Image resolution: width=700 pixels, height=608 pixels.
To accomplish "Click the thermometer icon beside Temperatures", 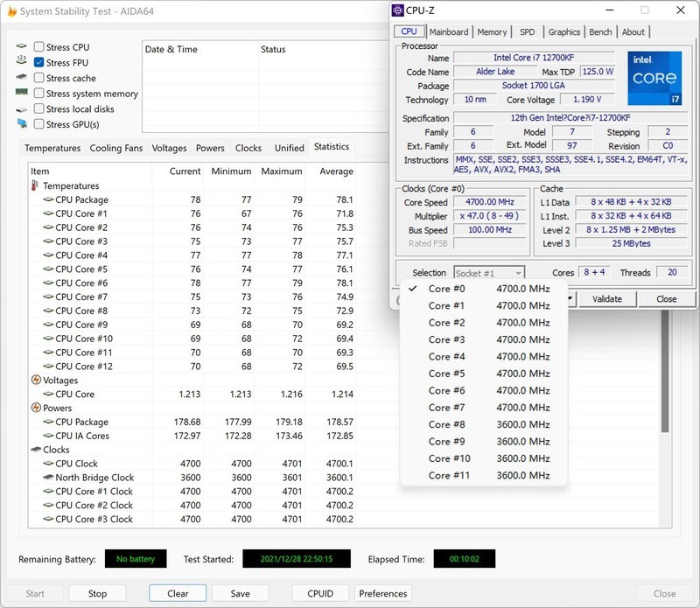I will 36,185.
